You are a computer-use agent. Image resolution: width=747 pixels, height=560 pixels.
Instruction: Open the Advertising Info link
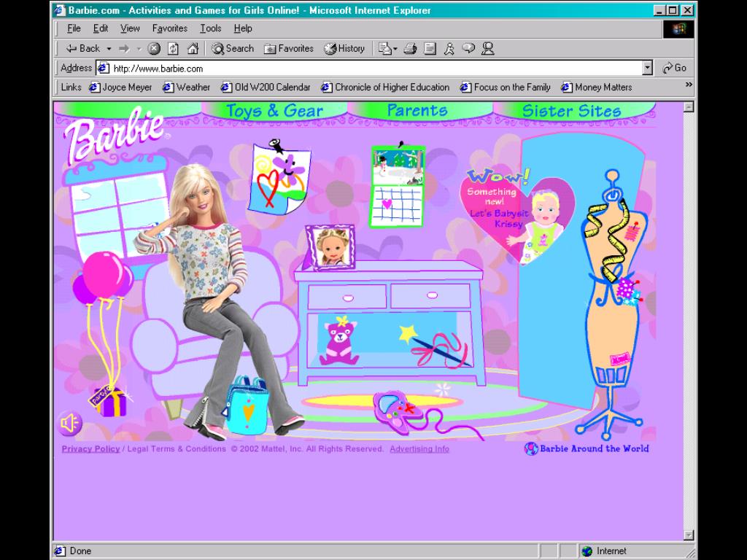[x=419, y=448]
